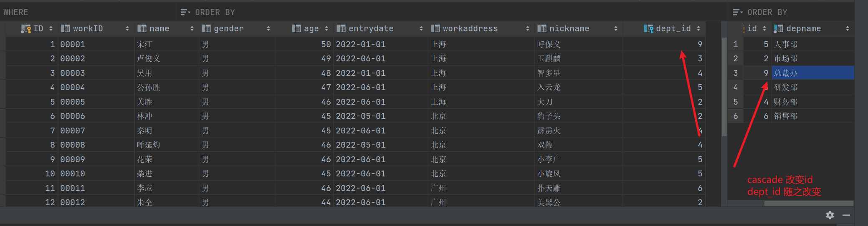Viewport: 868px width, 226px height.
Task: Click the name column table icon
Action: coord(142,29)
